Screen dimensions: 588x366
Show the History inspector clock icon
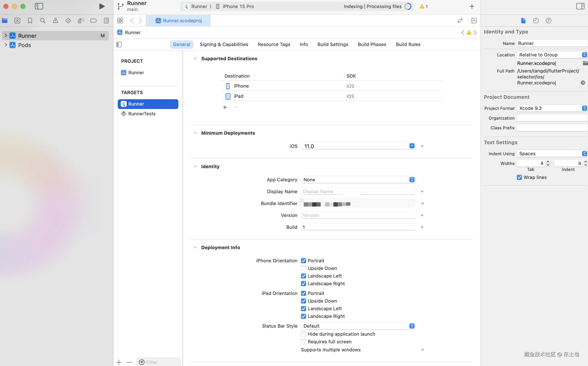coord(536,21)
